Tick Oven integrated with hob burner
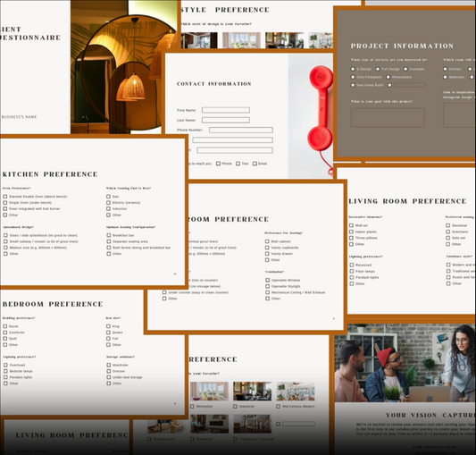The image size is (476, 455). (x=5, y=209)
